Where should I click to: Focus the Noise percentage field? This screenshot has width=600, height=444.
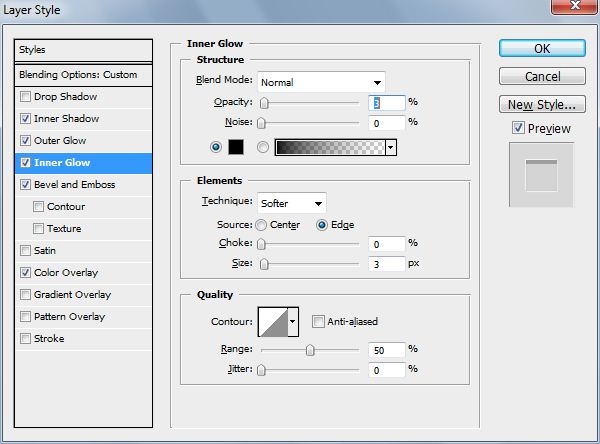(x=386, y=123)
